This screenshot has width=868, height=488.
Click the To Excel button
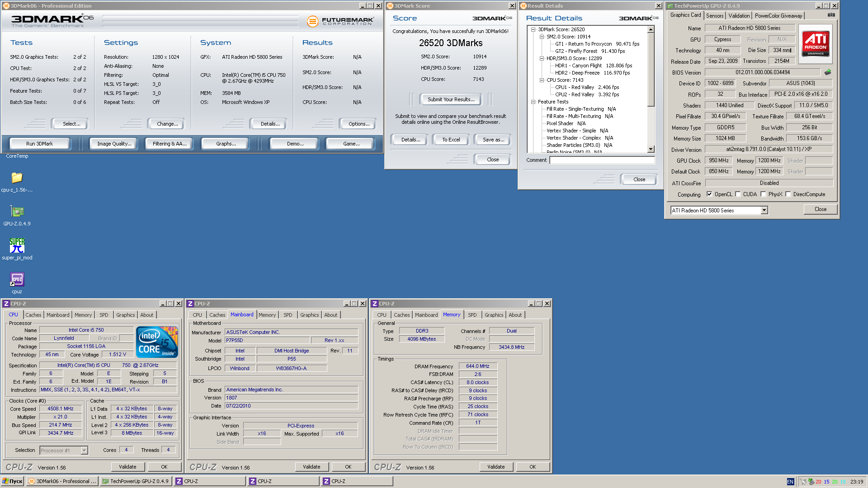(451, 140)
